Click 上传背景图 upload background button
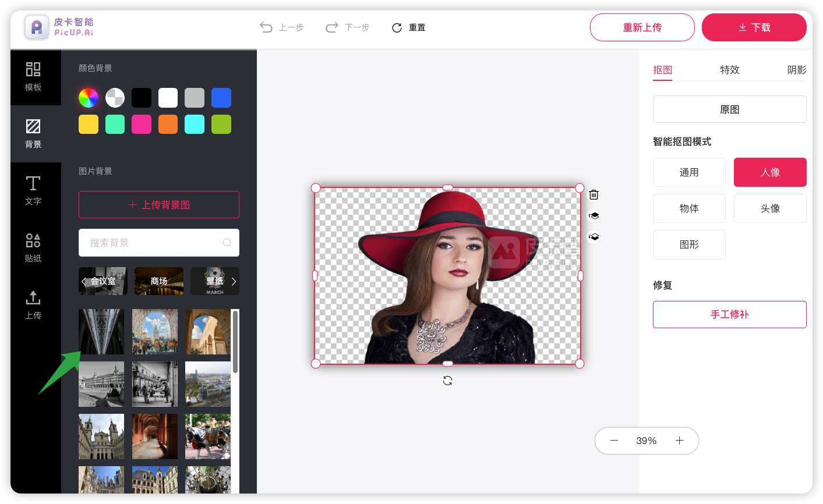This screenshot has height=504, width=823. pyautogui.click(x=159, y=204)
